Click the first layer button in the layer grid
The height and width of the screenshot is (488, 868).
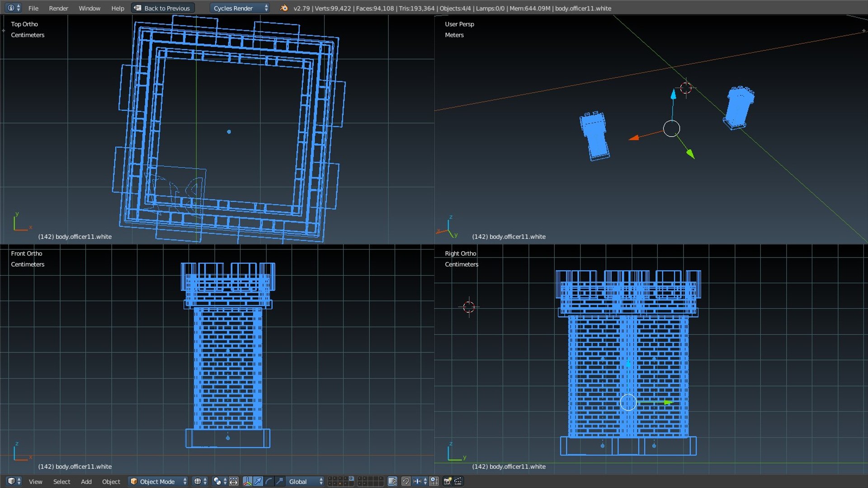[330, 479]
